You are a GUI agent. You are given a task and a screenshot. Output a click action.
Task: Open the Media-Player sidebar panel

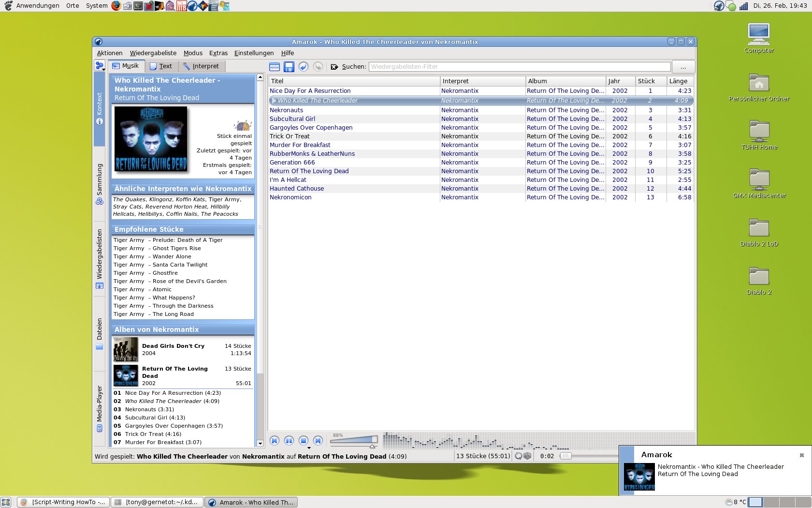(100, 409)
